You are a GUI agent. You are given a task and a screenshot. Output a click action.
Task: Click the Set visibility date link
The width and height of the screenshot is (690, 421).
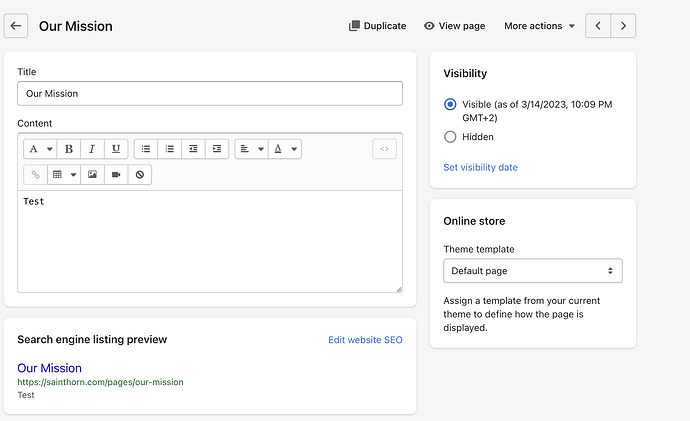click(480, 167)
